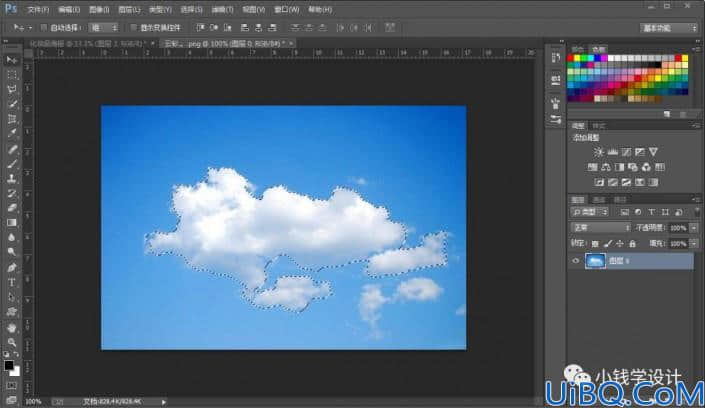Open the status bar info arrow
705x408 pixels.
click(164, 402)
